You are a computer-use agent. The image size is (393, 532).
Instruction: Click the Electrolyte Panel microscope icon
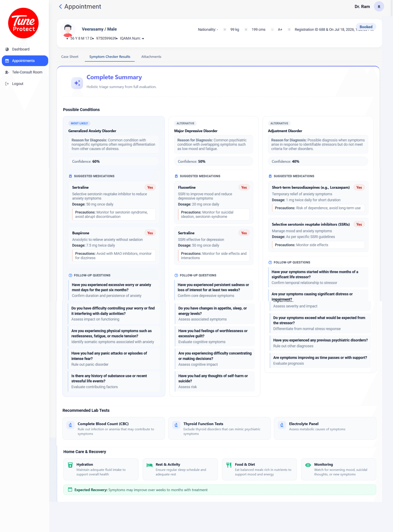coord(282,425)
